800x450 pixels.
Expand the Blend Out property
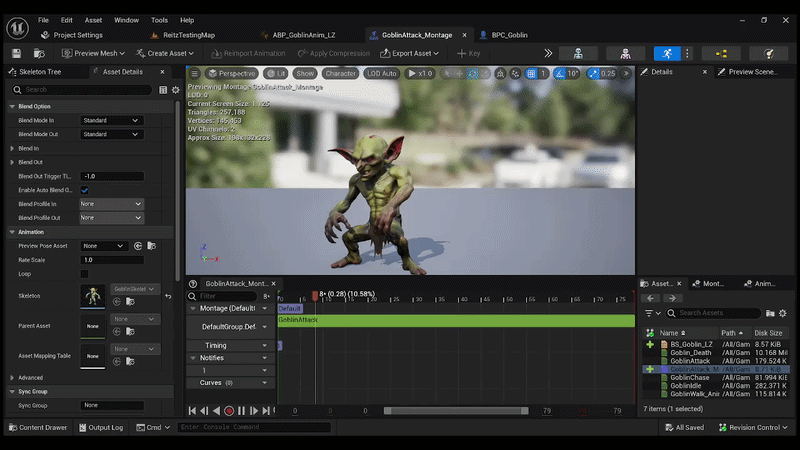(12, 162)
